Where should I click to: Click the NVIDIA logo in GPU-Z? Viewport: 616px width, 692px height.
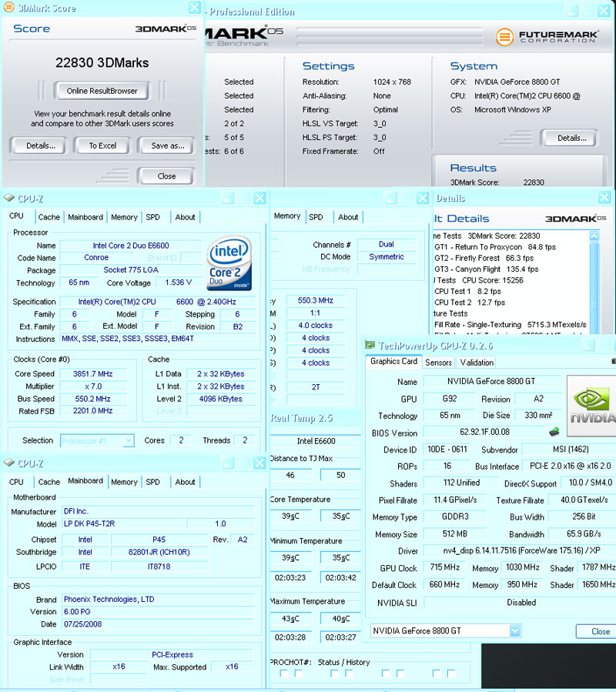coord(591,406)
